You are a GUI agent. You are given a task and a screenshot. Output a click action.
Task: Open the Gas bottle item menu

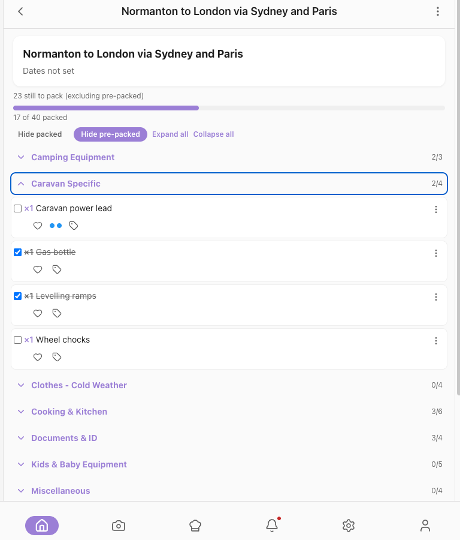(x=436, y=253)
